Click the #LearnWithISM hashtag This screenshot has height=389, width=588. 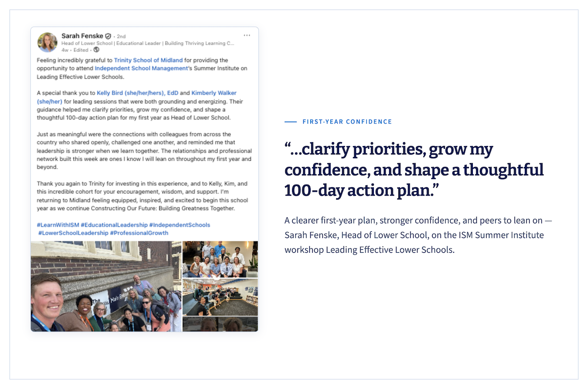pyautogui.click(x=58, y=225)
